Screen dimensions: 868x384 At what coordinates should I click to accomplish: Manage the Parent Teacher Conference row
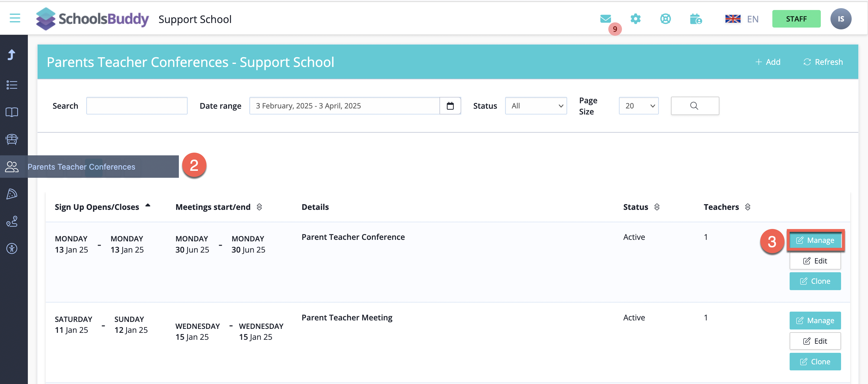[x=815, y=240]
